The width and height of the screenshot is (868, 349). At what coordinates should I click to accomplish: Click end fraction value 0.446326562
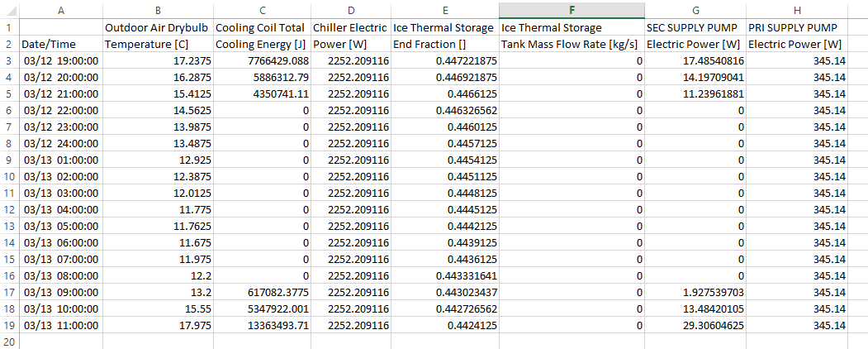point(444,110)
